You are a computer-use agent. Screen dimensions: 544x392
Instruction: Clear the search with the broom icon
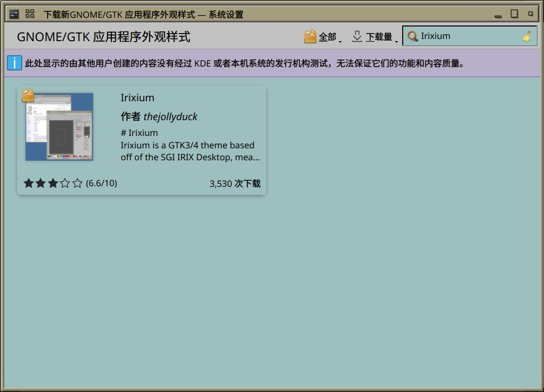point(527,36)
